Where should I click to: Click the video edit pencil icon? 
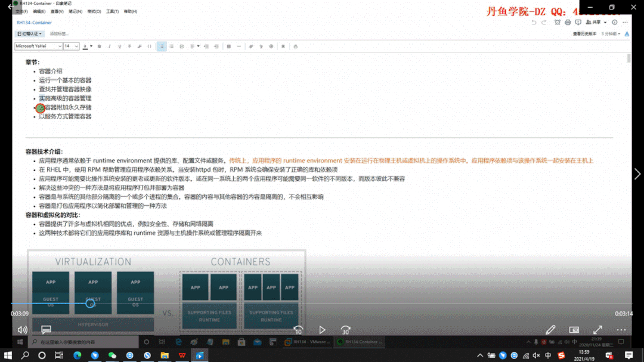coord(550,330)
